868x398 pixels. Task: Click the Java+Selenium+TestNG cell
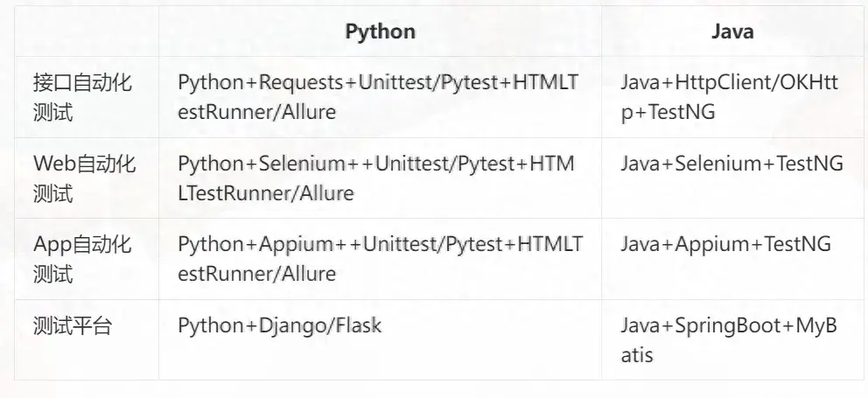coord(731,164)
